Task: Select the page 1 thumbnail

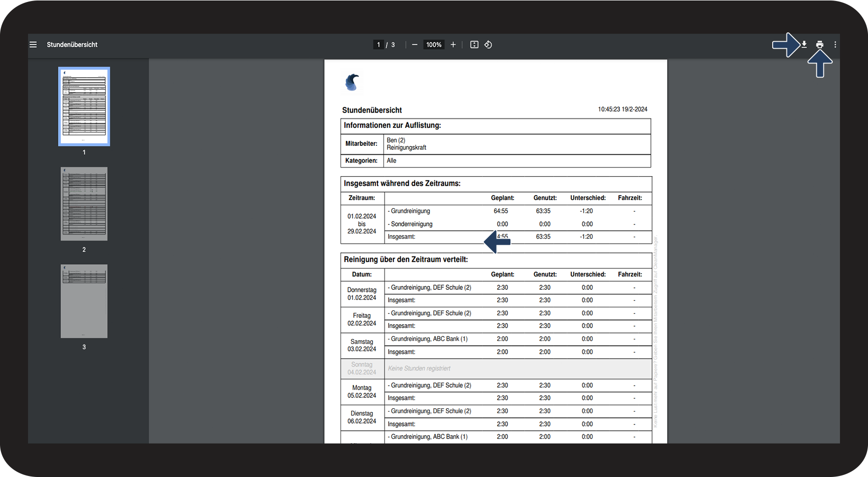Action: [84, 107]
